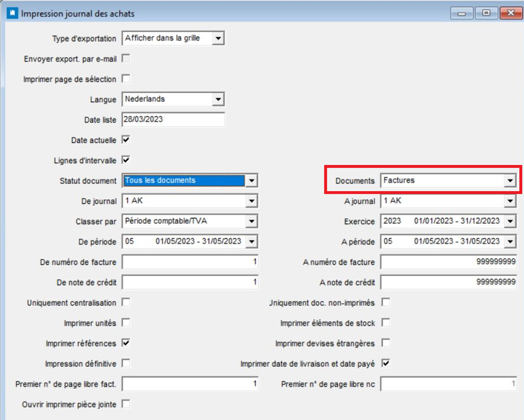The width and height of the screenshot is (524, 420).
Task: Expand the Classer par dropdown
Action: tap(251, 221)
